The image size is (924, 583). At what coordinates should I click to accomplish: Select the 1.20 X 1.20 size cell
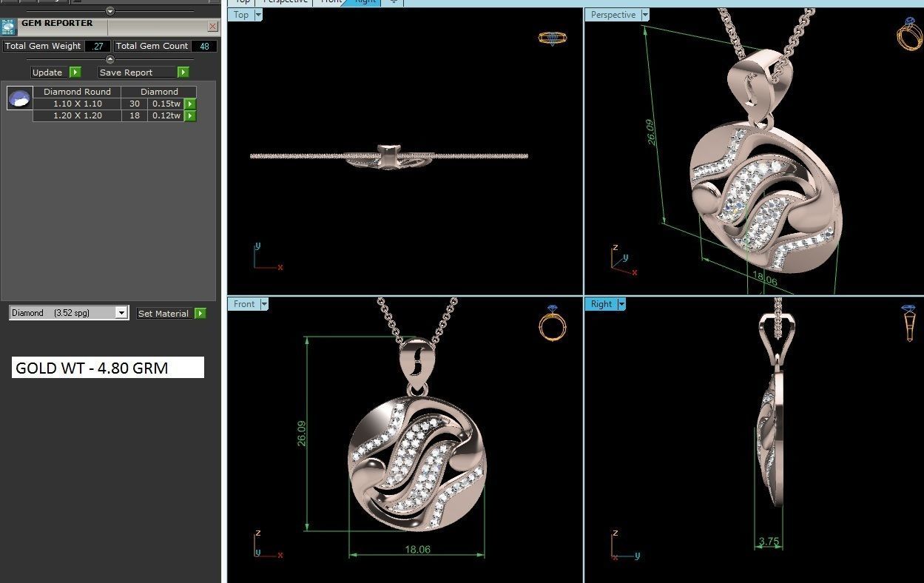point(77,115)
